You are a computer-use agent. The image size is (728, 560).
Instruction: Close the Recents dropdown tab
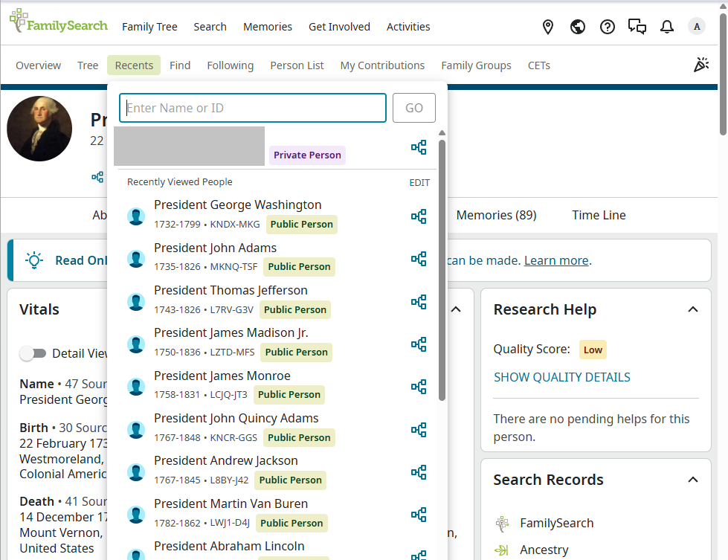(134, 65)
